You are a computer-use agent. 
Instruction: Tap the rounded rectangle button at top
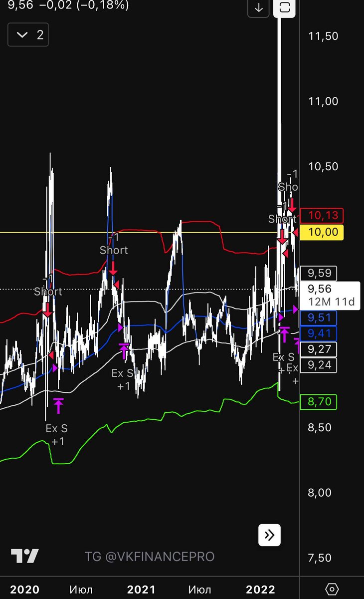coord(285,8)
